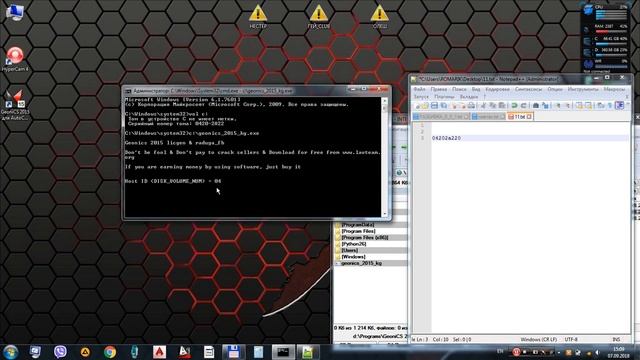Open the floppy disk Total Commander taskbar icon

coord(233,352)
